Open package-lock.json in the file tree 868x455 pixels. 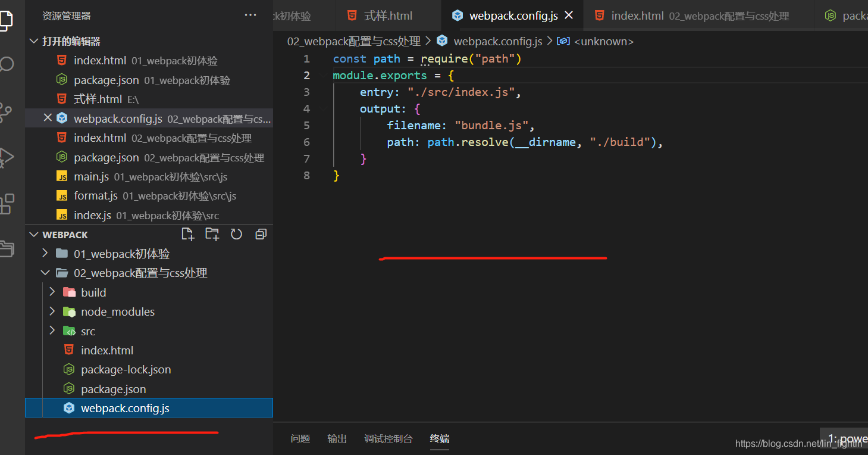(149, 370)
